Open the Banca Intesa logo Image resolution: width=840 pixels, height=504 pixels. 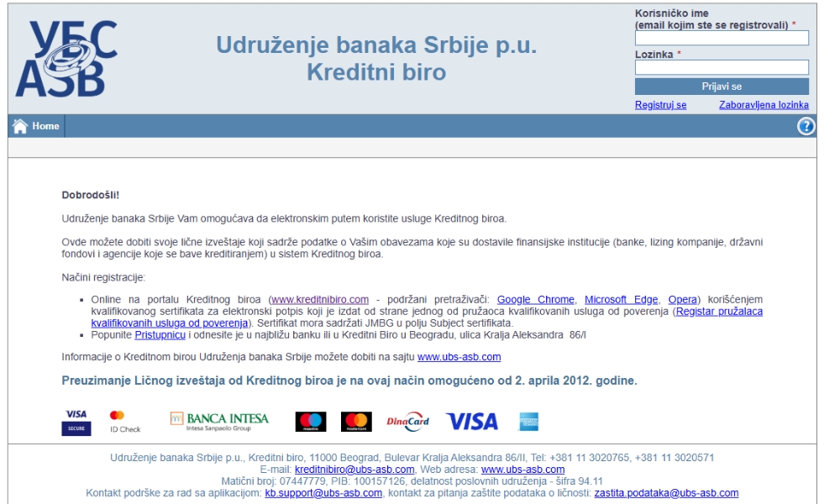coord(221,418)
